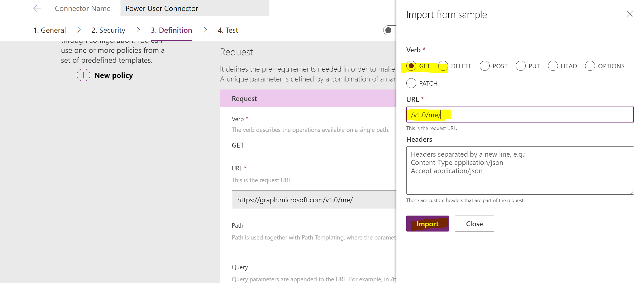Choose the OPTIONS verb

tap(590, 66)
